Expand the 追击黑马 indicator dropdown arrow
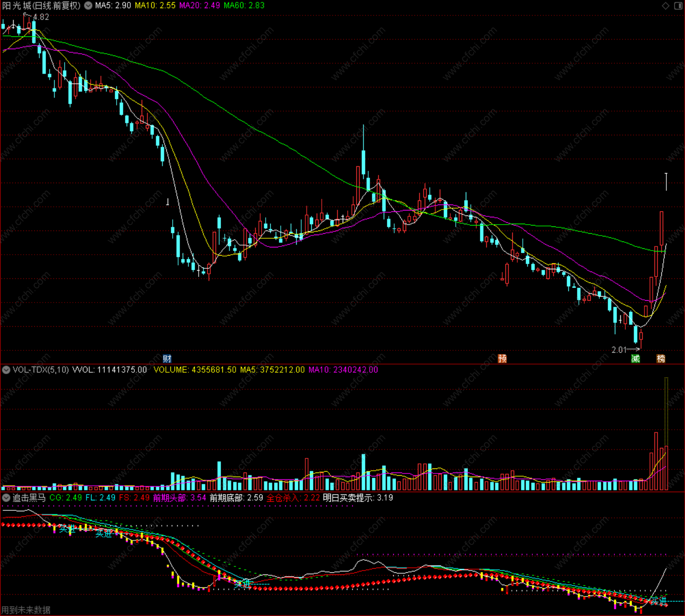Screen dimensions: 685x616 point(6,498)
